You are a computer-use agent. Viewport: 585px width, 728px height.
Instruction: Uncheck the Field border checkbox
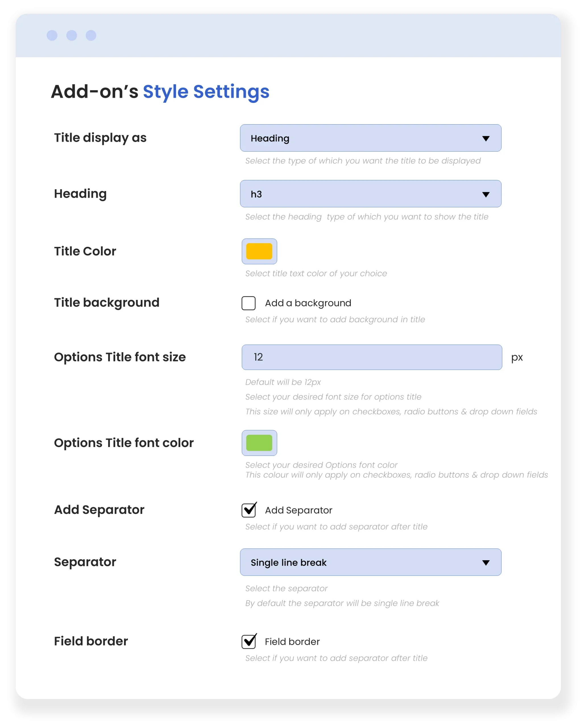point(249,642)
